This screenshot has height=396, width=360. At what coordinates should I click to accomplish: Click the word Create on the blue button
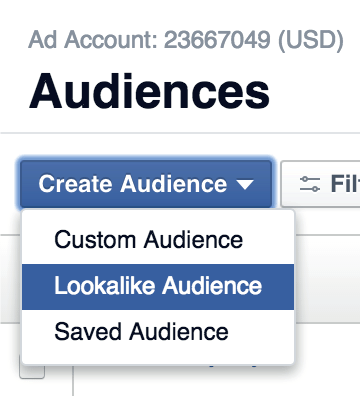(76, 184)
